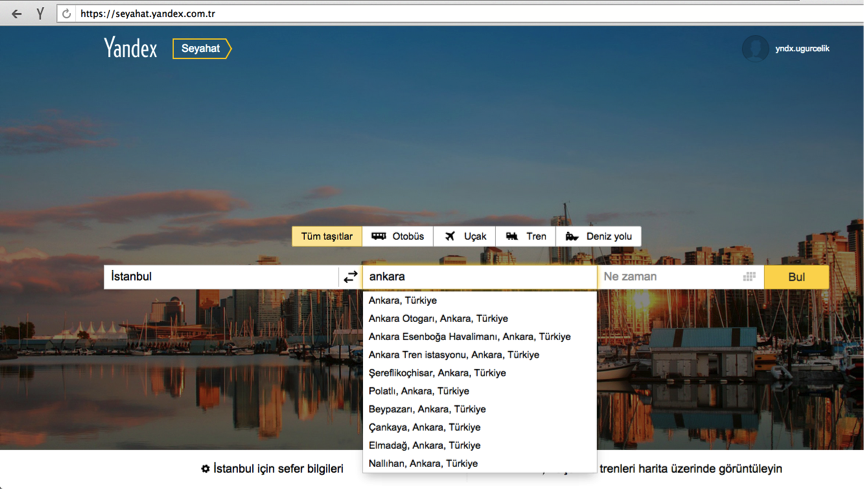
Task: Open the Seyahat service badge
Action: pos(202,49)
